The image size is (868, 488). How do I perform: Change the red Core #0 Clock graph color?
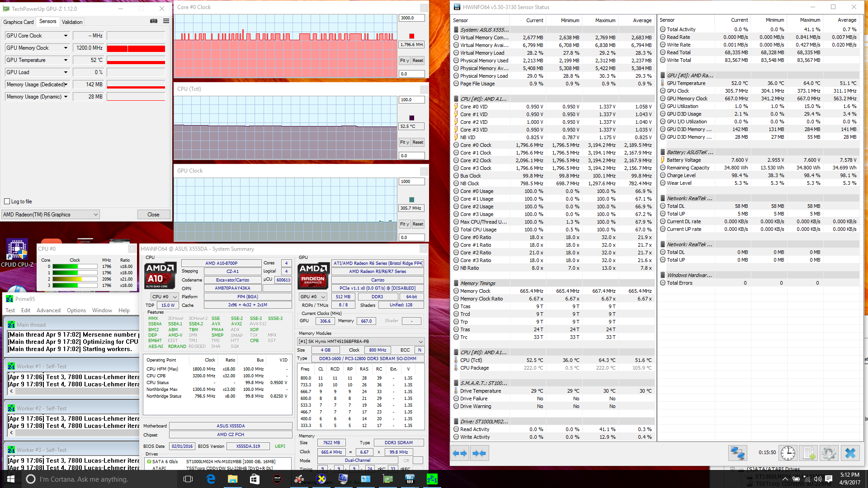click(411, 36)
